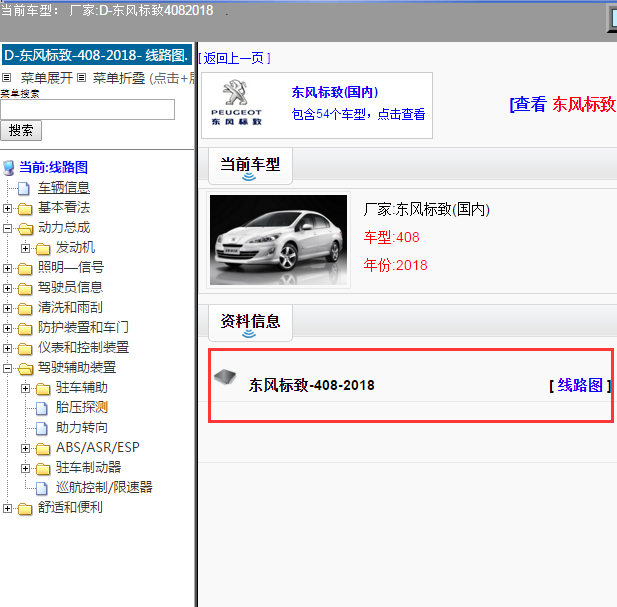This screenshot has width=617, height=607.
Task: Collapse the 驾驶辅助装置 tree node
Action: (7, 369)
